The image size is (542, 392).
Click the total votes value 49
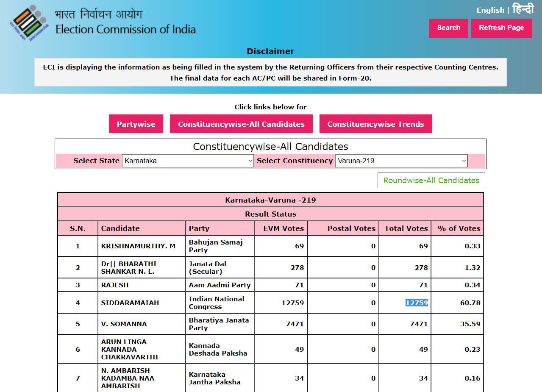[423, 350]
